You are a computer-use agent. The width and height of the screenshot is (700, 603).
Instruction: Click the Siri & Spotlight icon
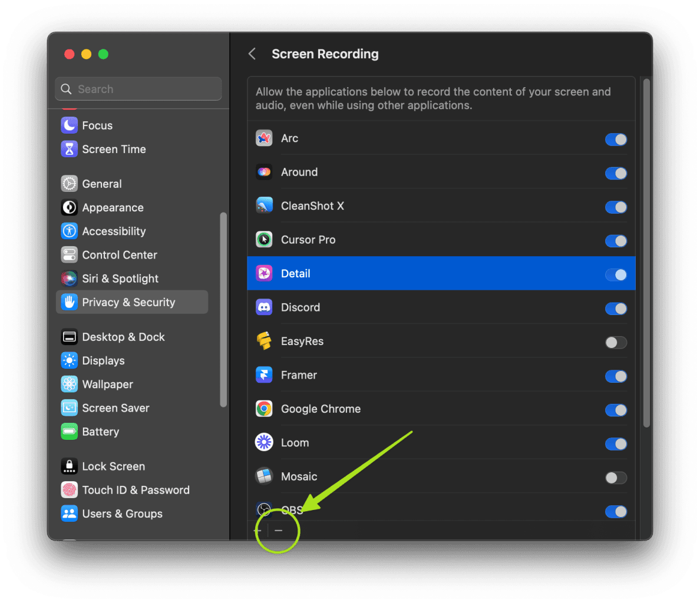[x=69, y=279]
